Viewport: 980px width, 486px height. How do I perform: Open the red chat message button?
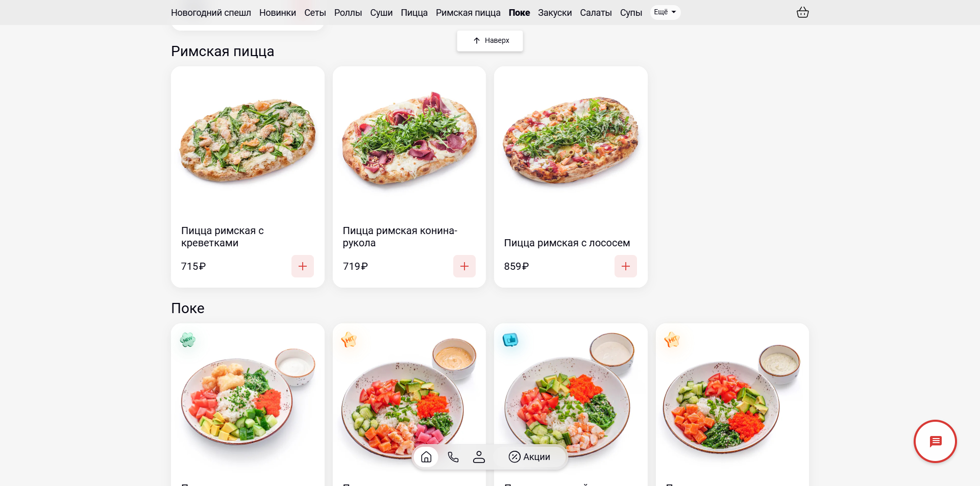pyautogui.click(x=935, y=442)
